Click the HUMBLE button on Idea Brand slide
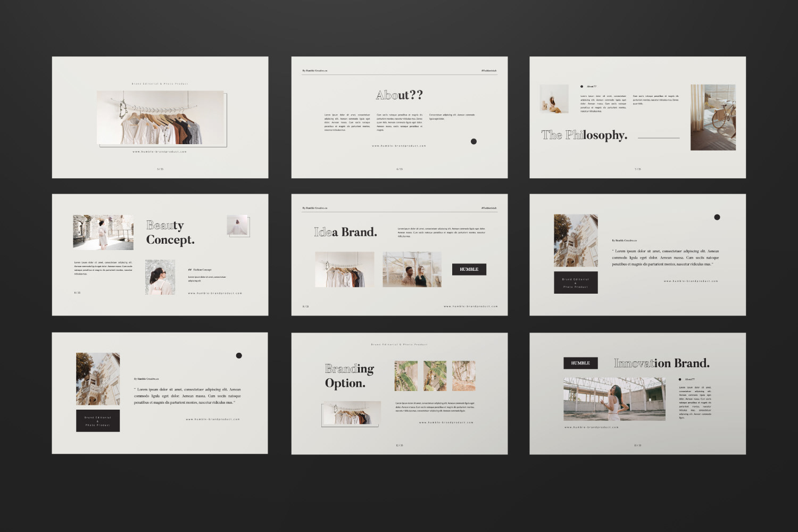This screenshot has width=798, height=532. [x=469, y=269]
